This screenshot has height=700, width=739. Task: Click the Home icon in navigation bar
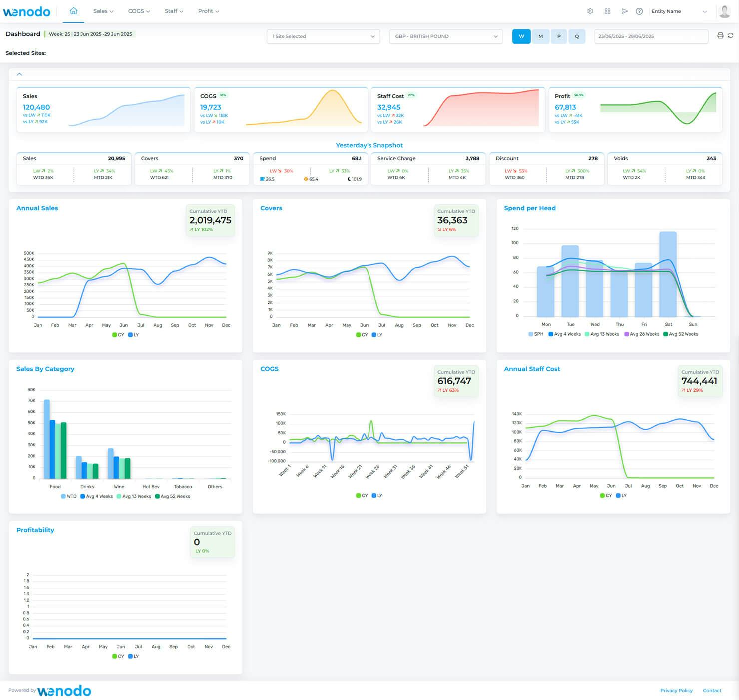pos(73,10)
